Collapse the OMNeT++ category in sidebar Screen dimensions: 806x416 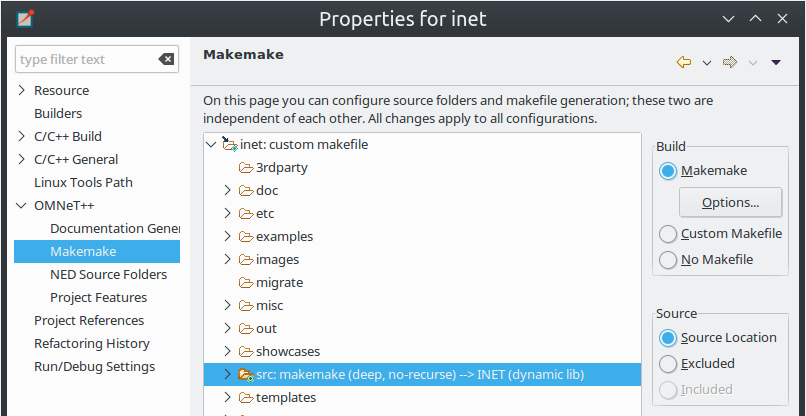21,206
